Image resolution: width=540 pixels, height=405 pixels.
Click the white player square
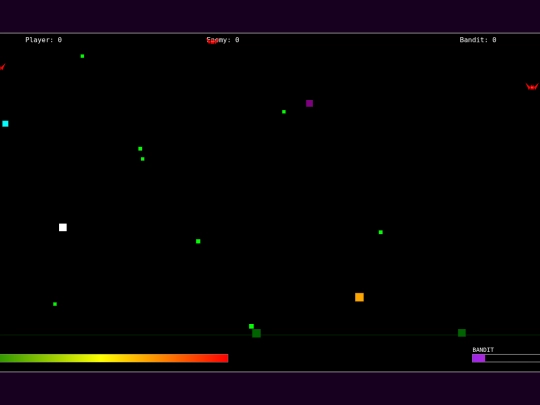coord(63,227)
